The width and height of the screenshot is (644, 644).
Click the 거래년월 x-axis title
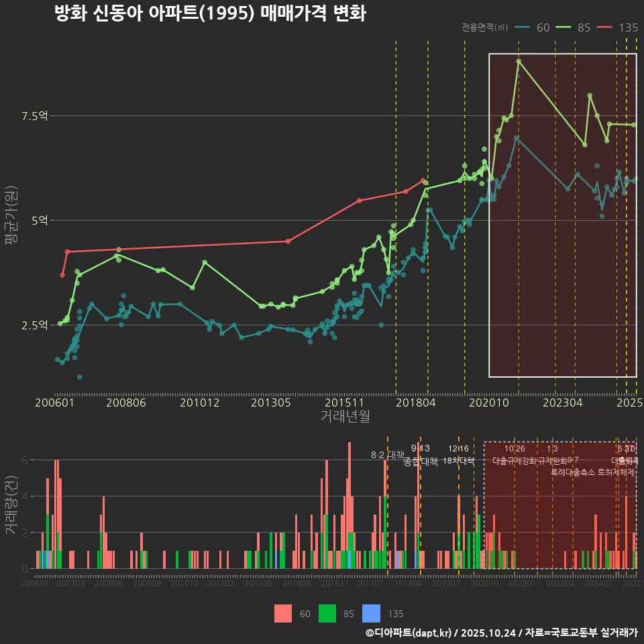point(345,417)
